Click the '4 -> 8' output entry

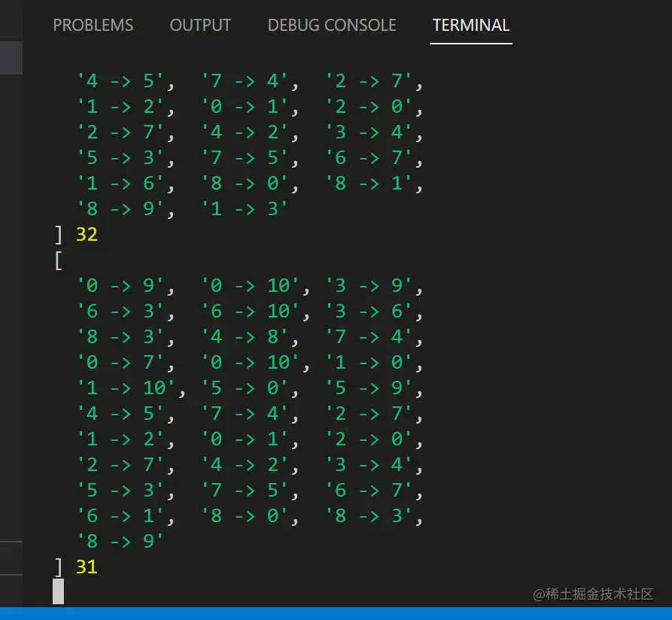pyautogui.click(x=245, y=337)
